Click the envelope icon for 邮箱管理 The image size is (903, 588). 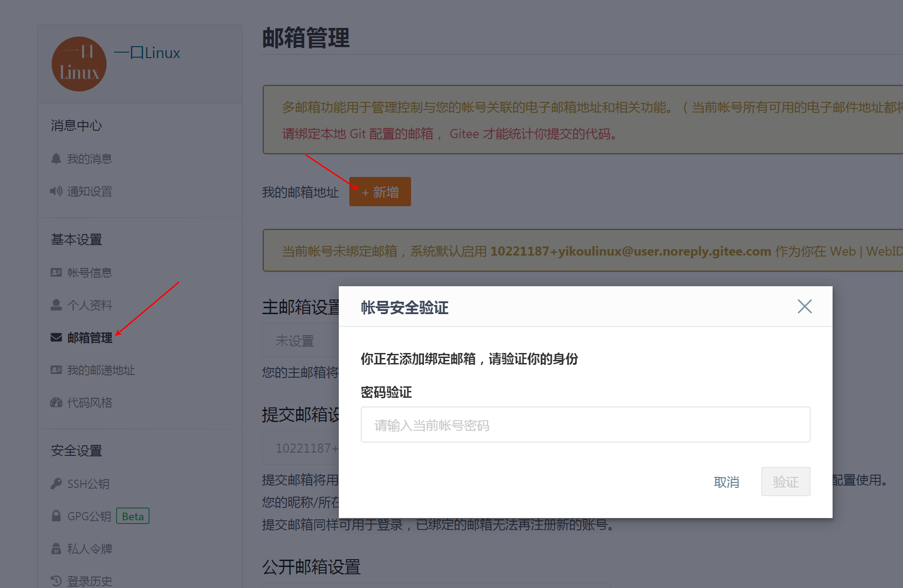[56, 337]
